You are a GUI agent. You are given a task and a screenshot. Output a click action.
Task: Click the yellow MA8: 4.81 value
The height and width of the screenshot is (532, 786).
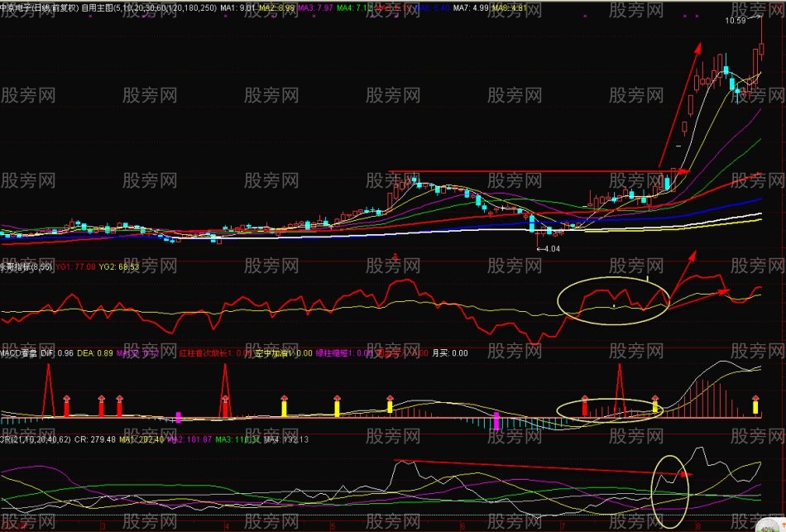coord(510,8)
